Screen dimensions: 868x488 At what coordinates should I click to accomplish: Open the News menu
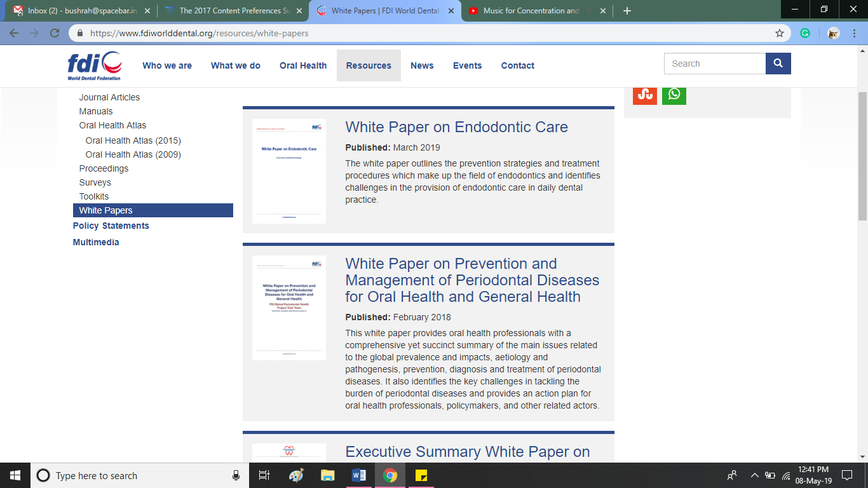[422, 65]
